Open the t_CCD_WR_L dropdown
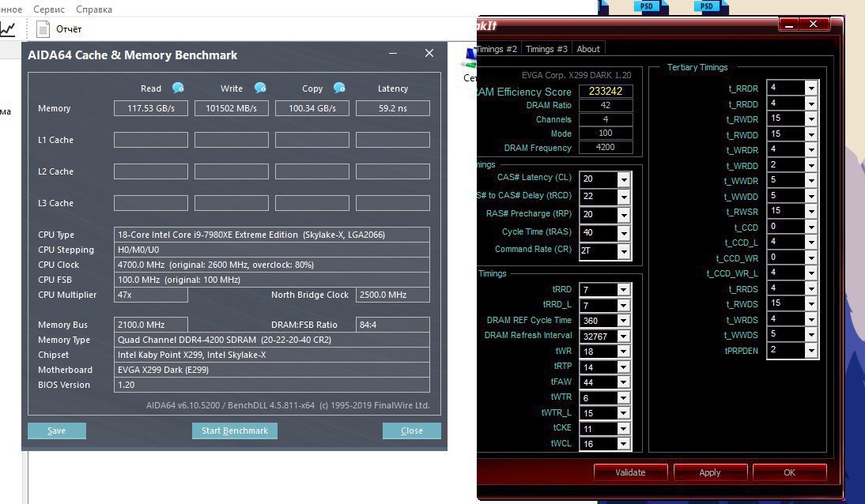 point(811,273)
